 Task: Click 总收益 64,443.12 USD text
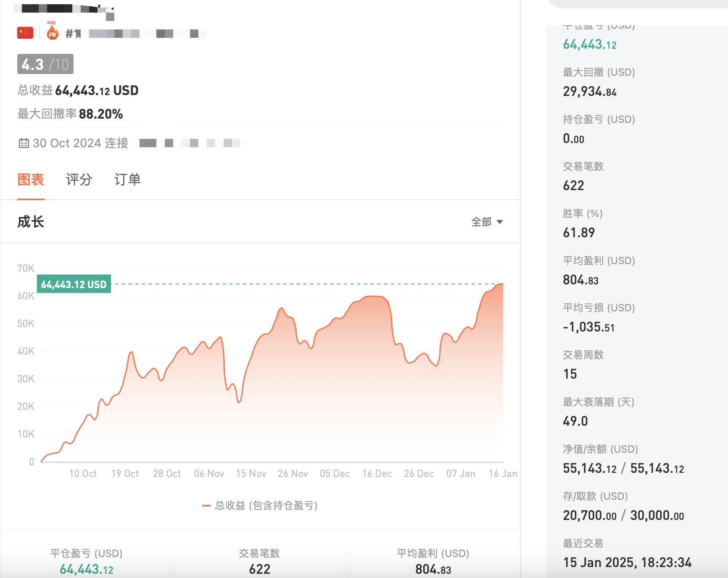point(78,90)
